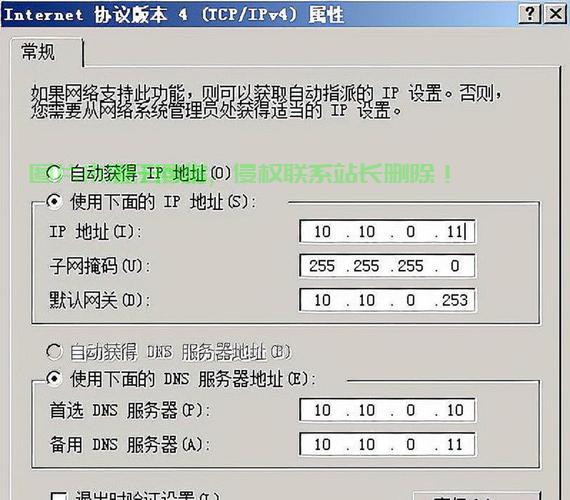
Task: Click the first 255 octet of subnet mask
Action: pos(322,266)
